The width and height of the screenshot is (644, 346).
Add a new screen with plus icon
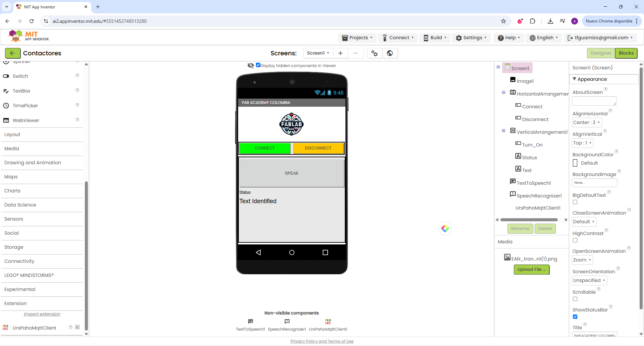coord(340,53)
